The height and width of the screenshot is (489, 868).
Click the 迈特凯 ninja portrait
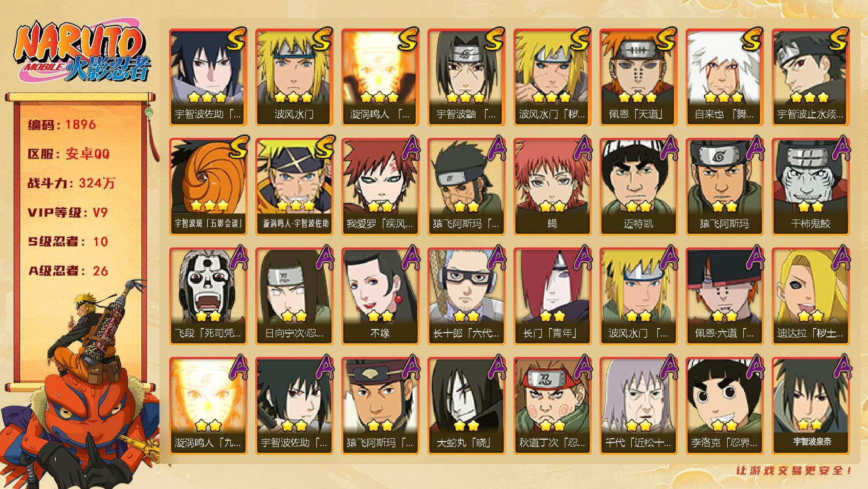638,187
